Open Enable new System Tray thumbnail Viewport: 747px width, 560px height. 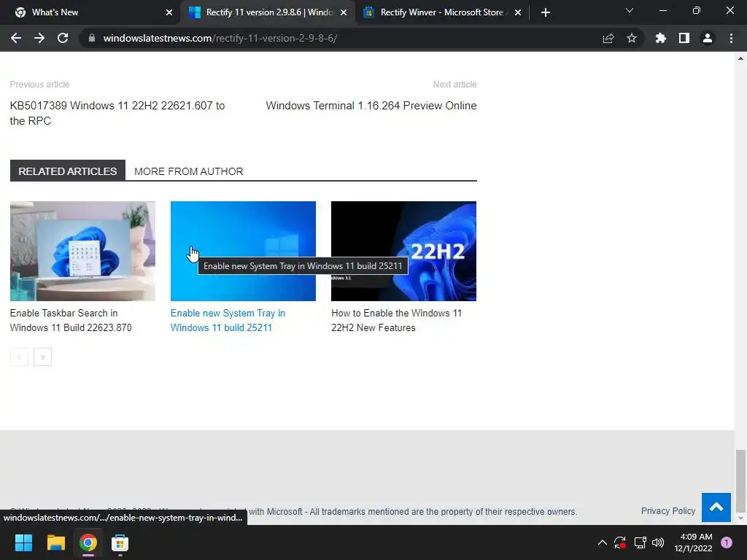243,251
